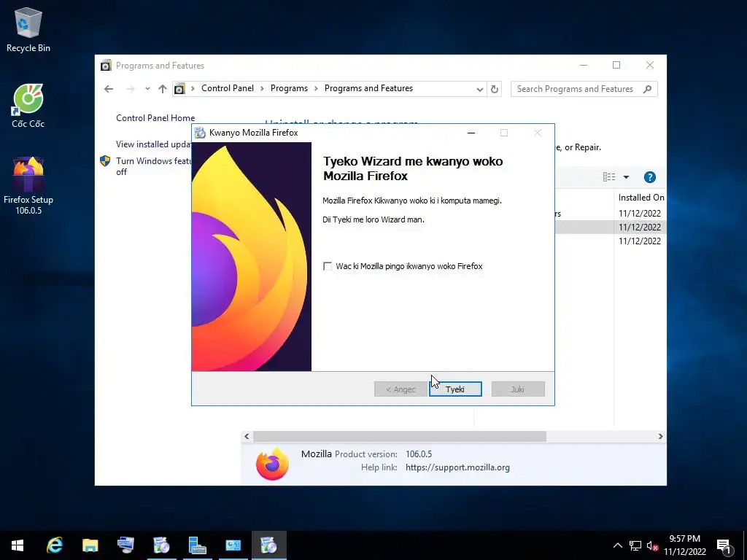Image resolution: width=747 pixels, height=560 pixels.
Task: Click the horizontal scrollbar thumb in program list
Action: [x=400, y=436]
